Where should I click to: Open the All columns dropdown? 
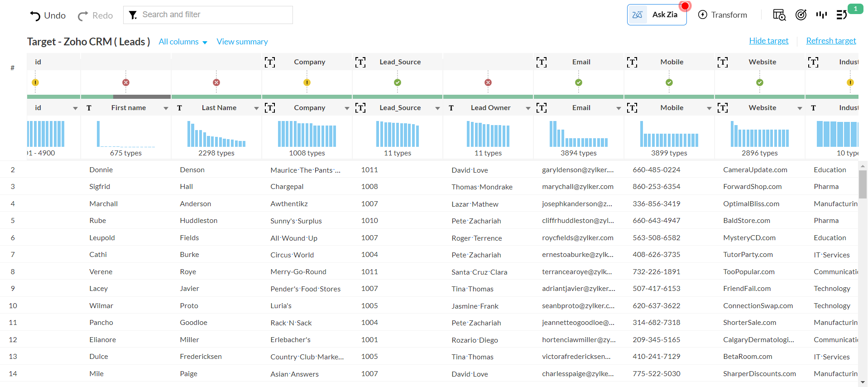coord(183,42)
